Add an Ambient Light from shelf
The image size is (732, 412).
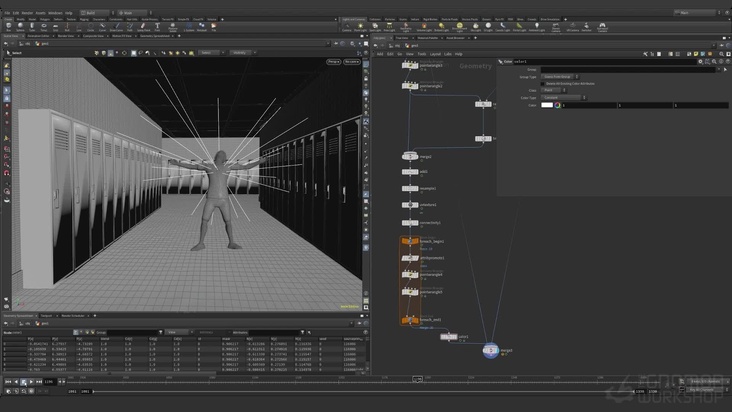point(536,27)
